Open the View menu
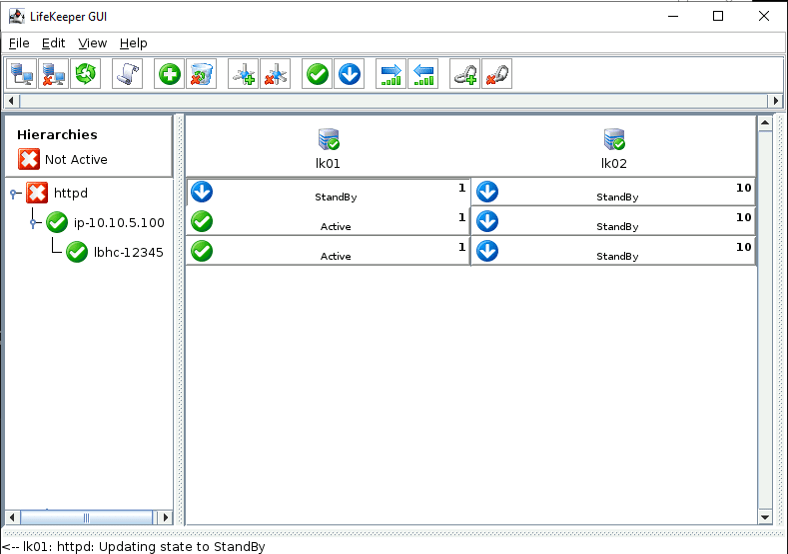 click(x=92, y=43)
